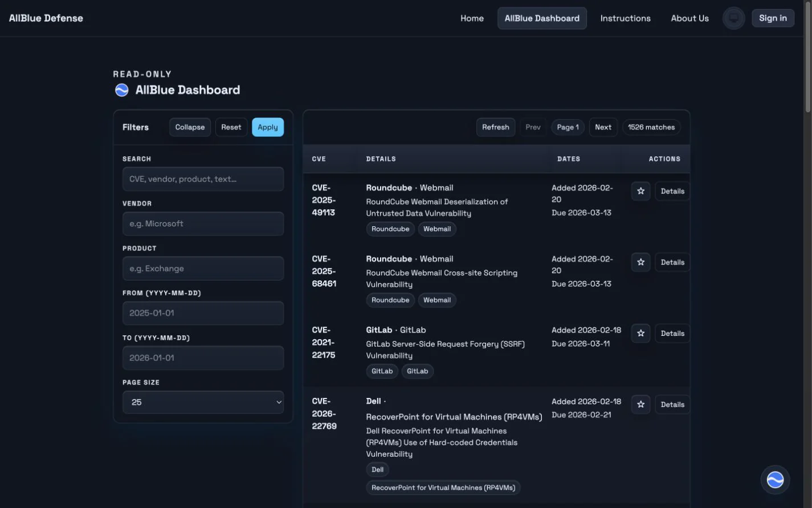Star the CVE-2025-68461 entry
The width and height of the screenshot is (812, 508).
640,262
